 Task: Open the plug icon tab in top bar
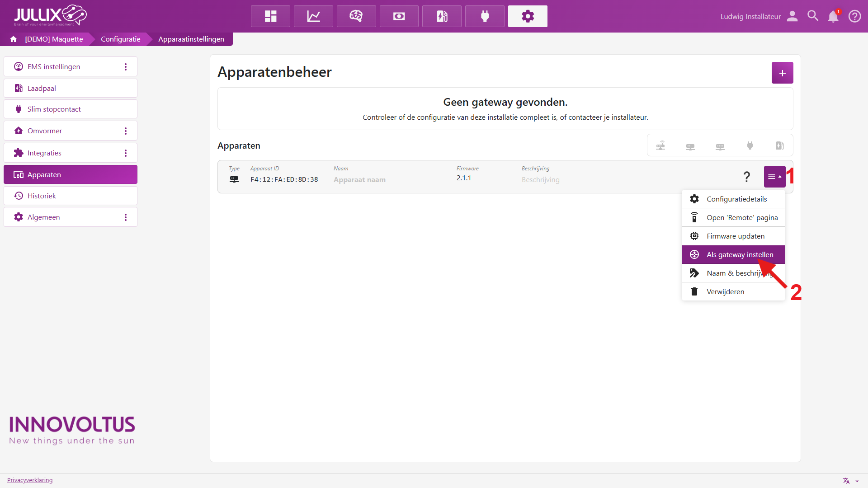[485, 16]
